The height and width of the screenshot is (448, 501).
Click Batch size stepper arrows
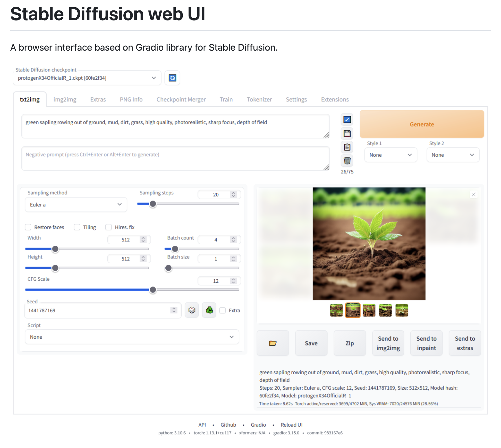pyautogui.click(x=233, y=259)
